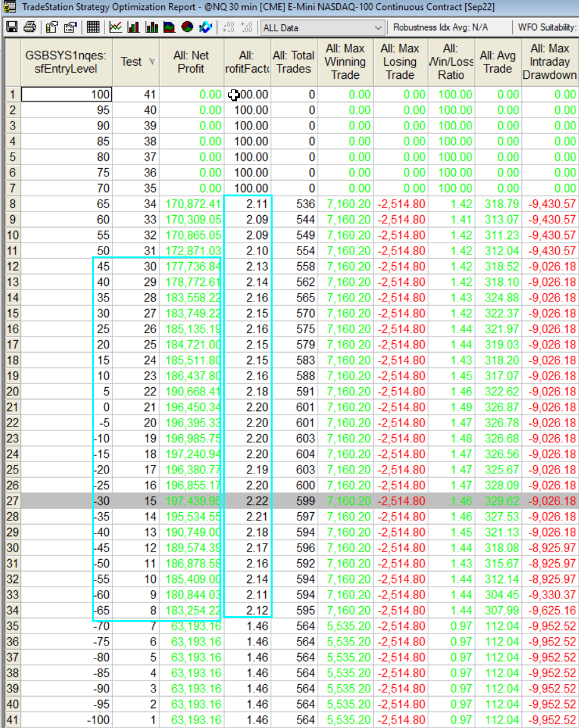The width and height of the screenshot is (579, 728).
Task: Click All: Total Trades column header
Action: (293, 62)
